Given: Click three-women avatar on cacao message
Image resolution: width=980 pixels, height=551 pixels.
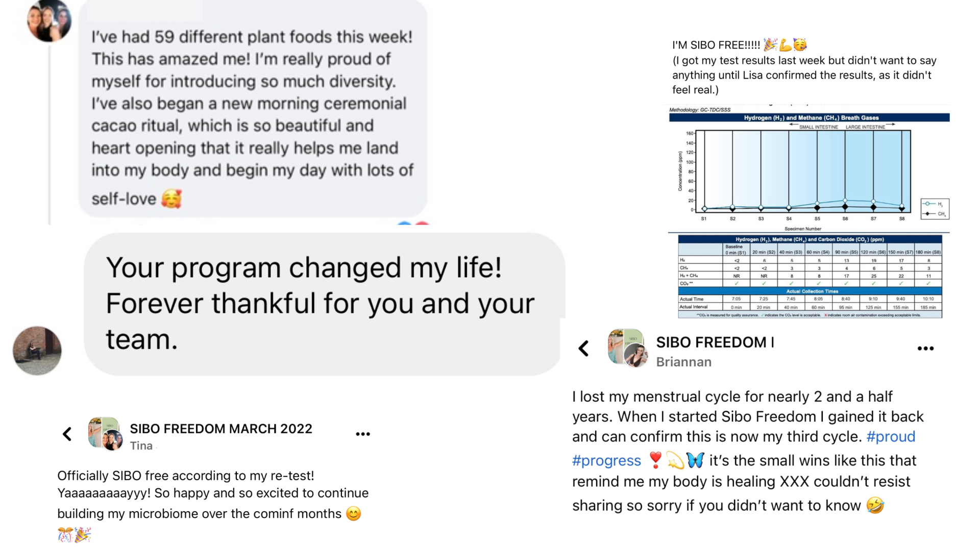Looking at the screenshot, I should [49, 20].
